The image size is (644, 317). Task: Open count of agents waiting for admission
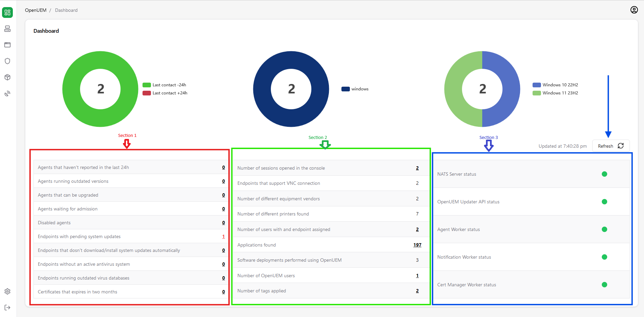[224, 209]
